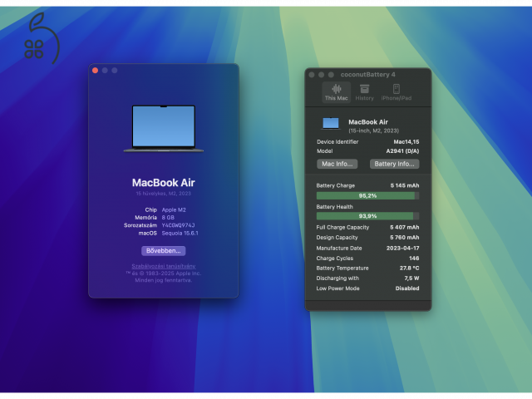Click the Full Charge Capacity value 5 407 mAh

[405, 227]
